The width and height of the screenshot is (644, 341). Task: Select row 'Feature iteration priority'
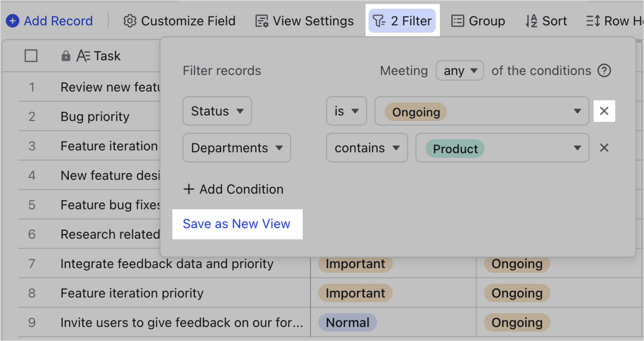(x=132, y=293)
